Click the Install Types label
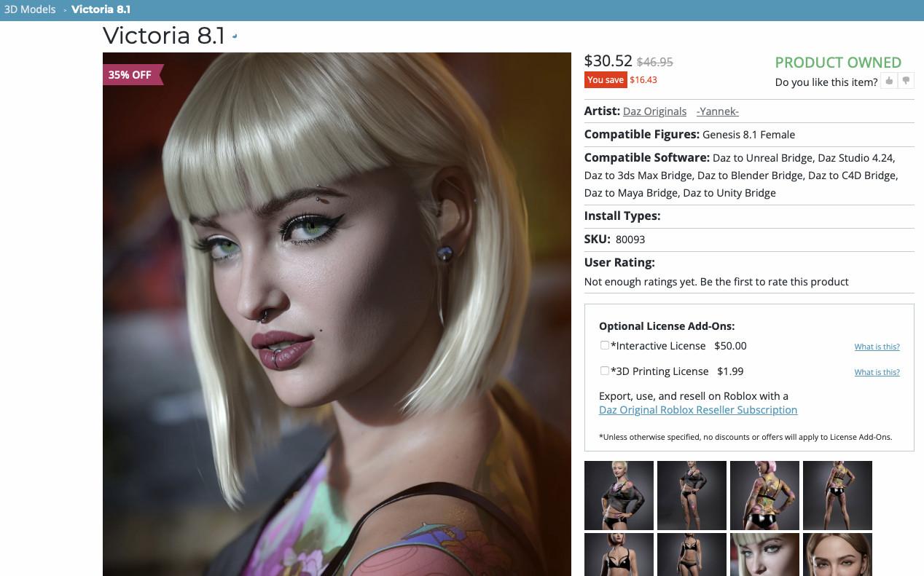924x576 pixels. pyautogui.click(x=622, y=216)
